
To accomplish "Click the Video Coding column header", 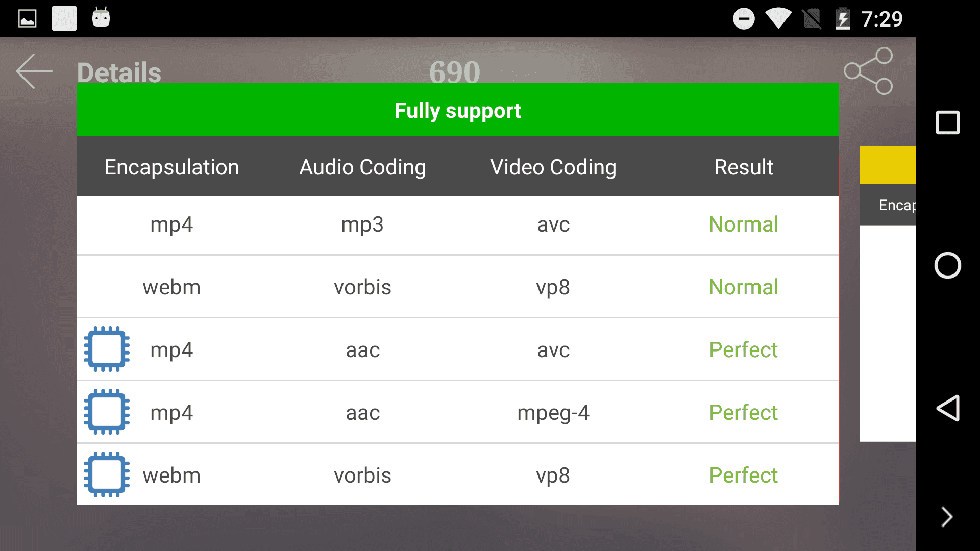I will (x=553, y=167).
